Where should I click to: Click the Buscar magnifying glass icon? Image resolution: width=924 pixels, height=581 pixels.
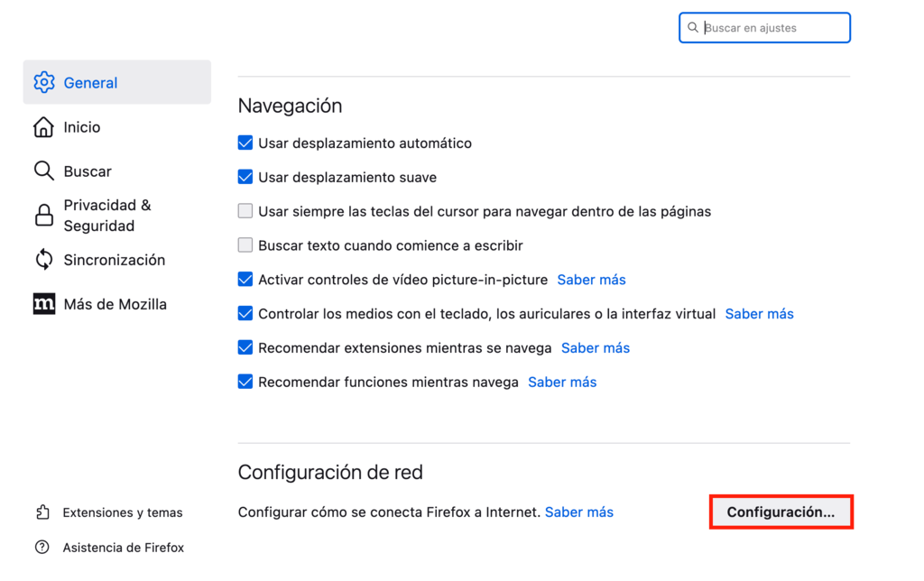coord(42,171)
